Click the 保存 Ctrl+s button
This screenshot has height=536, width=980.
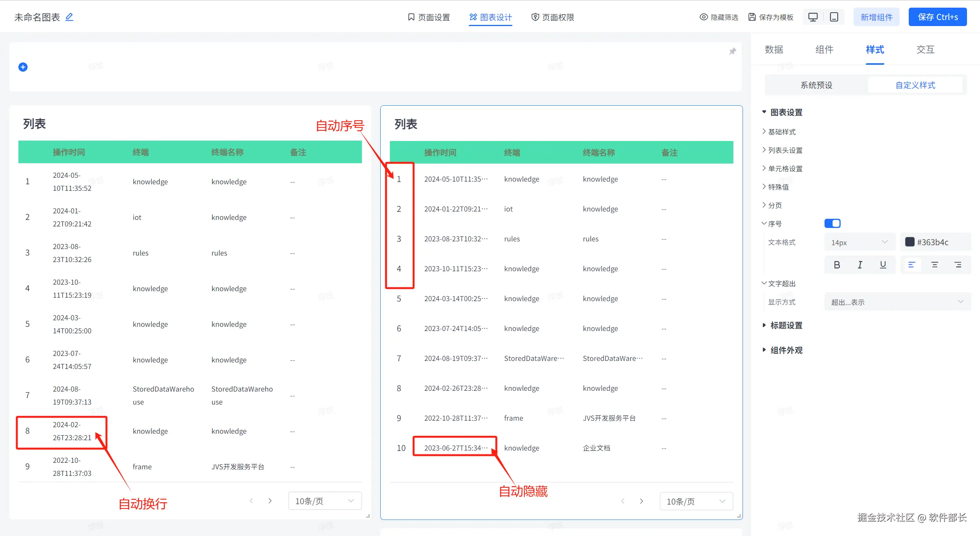coord(937,17)
